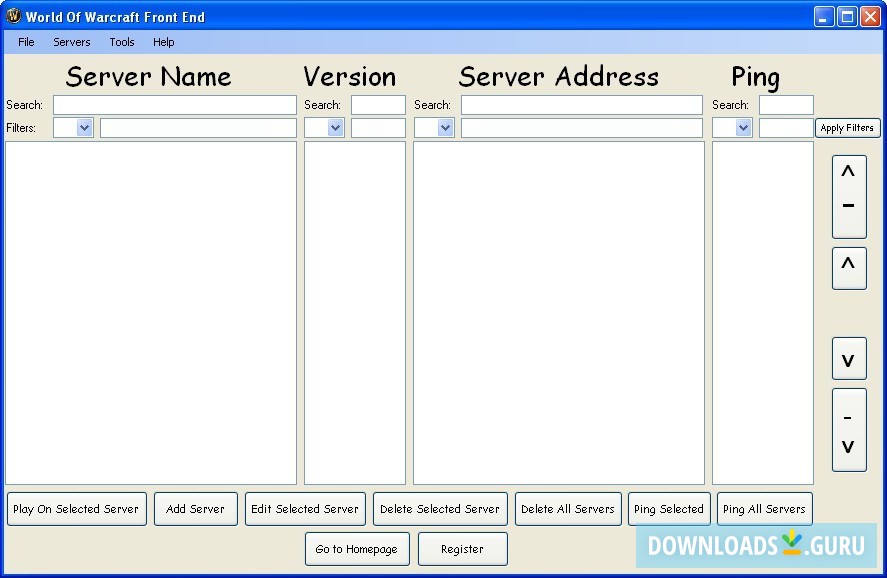Screen dimensions: 887x578
Task: Click the Ping search field
Action: [786, 105]
